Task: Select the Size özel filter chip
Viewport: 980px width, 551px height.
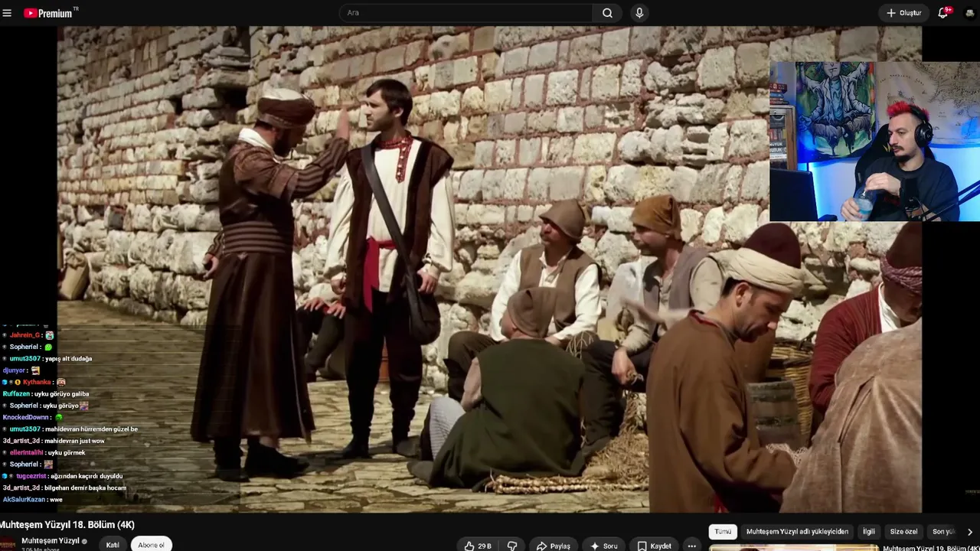Action: (x=903, y=531)
